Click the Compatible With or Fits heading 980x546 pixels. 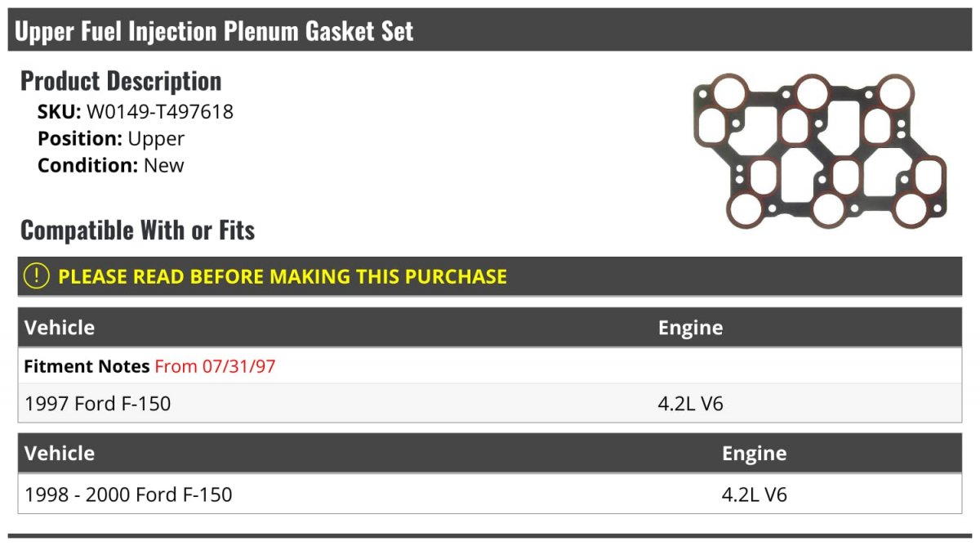[x=137, y=230]
